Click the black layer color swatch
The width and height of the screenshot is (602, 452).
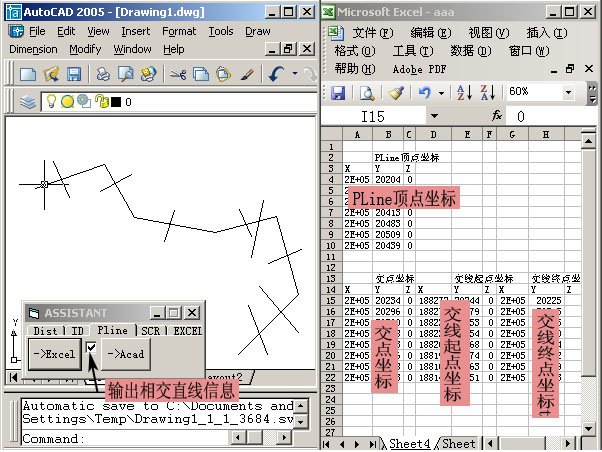pyautogui.click(x=115, y=102)
